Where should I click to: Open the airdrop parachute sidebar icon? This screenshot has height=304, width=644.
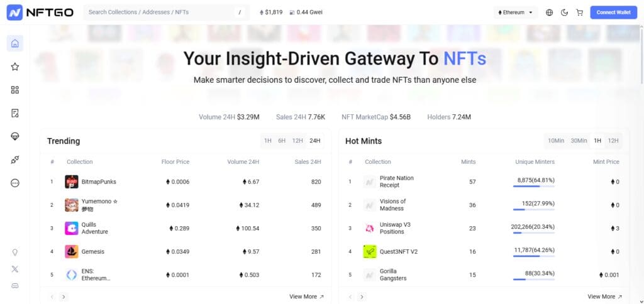point(15,137)
